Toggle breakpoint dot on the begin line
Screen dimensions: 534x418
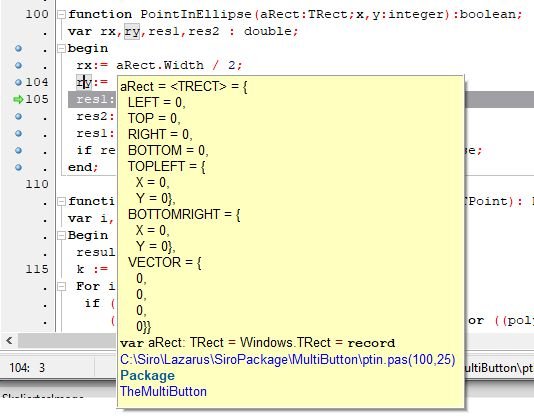pos(18,48)
